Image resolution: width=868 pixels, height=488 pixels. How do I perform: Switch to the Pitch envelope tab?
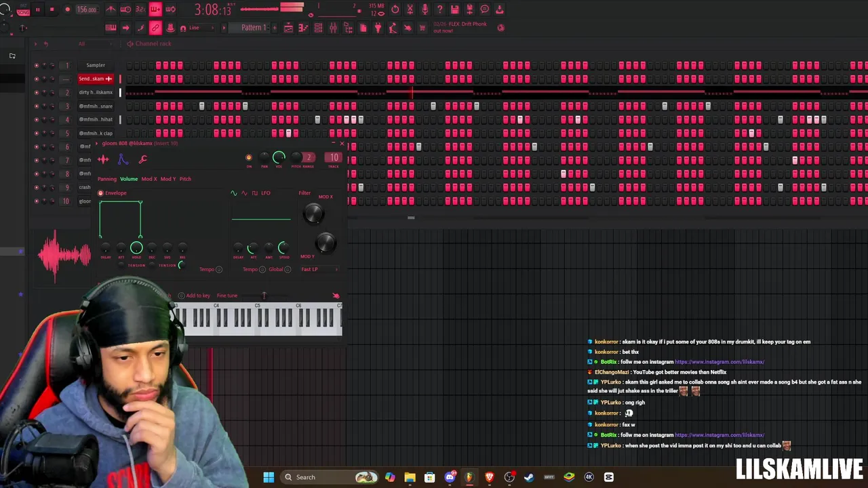coord(185,179)
